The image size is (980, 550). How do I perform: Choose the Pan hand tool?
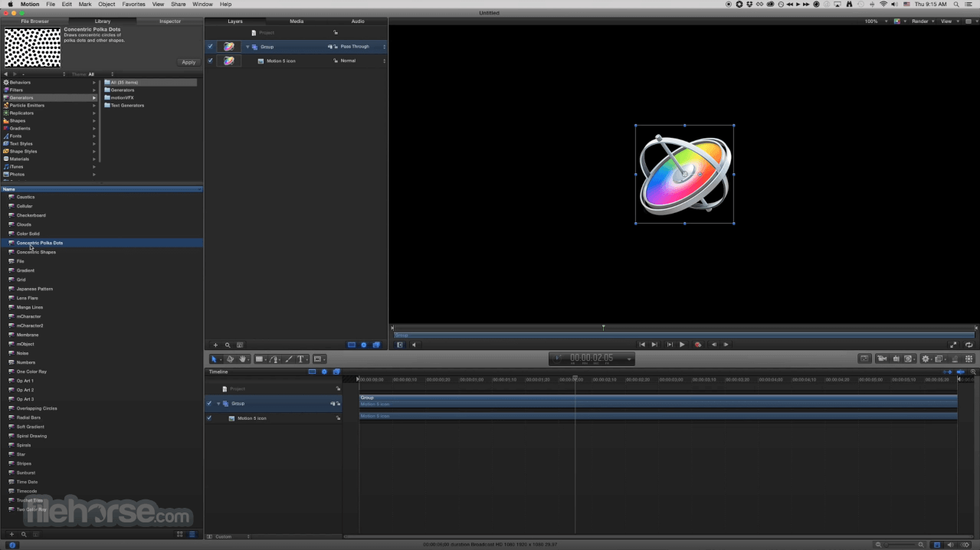pyautogui.click(x=244, y=358)
